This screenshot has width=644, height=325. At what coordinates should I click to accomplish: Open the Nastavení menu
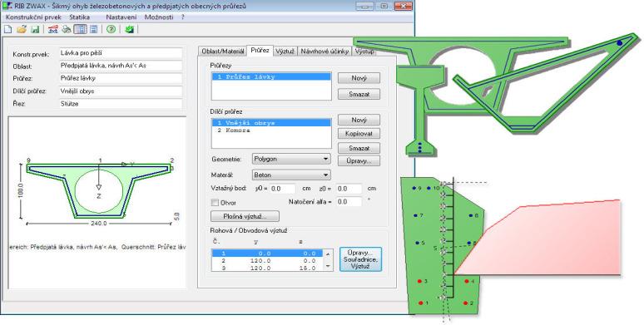click(121, 17)
